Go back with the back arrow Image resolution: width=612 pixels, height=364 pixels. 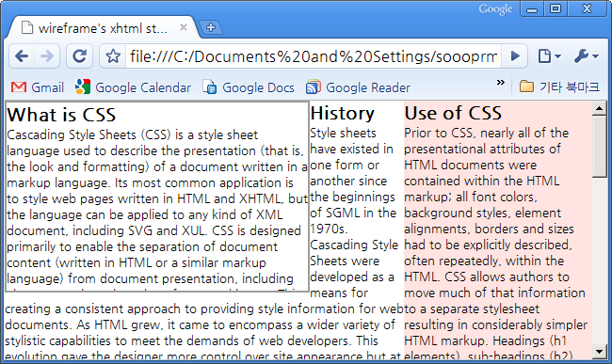tap(22, 56)
